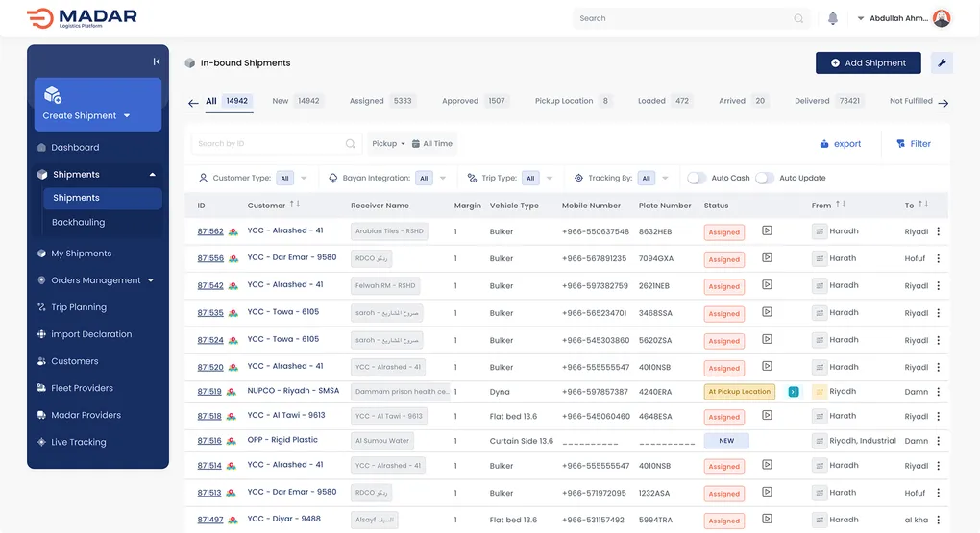Click the customer type icon next to 871542
This screenshot has width=980, height=533.
[x=233, y=286]
